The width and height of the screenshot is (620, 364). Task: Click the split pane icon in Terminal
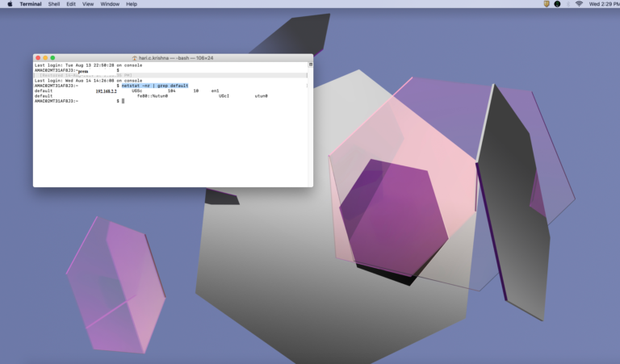[x=310, y=65]
